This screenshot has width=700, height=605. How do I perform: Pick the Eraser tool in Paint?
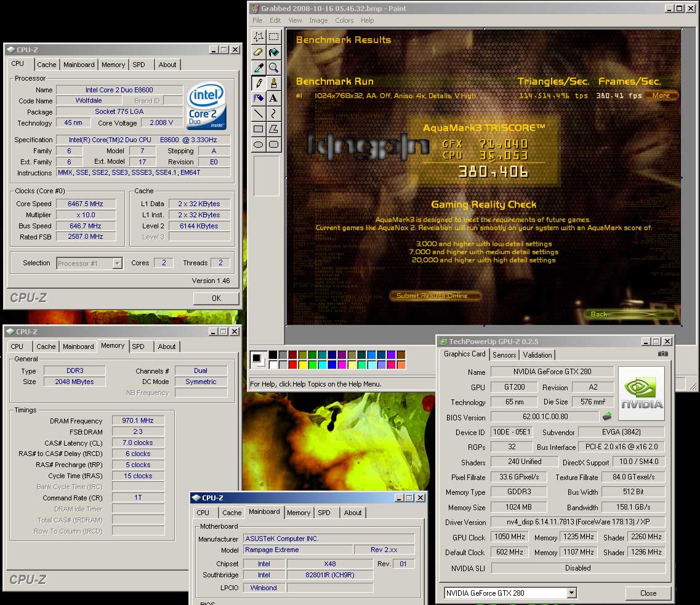click(259, 52)
